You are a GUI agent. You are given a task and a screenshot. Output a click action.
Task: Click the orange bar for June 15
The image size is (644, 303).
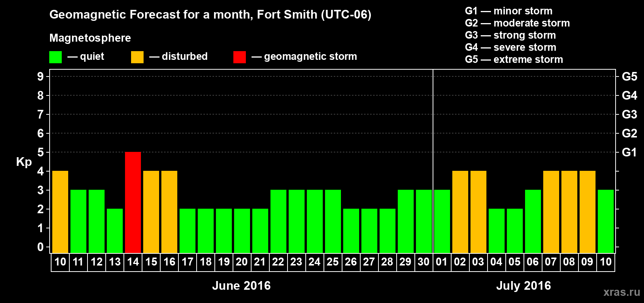(x=151, y=212)
